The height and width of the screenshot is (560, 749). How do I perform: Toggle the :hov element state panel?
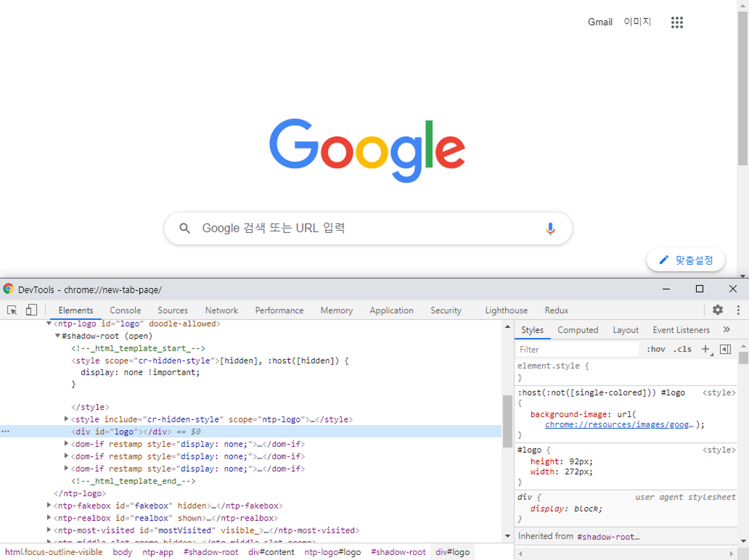pos(656,349)
